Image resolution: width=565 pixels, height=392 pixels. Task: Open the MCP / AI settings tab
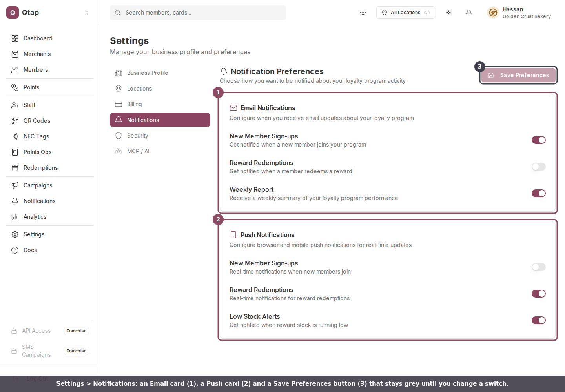[x=160, y=151]
